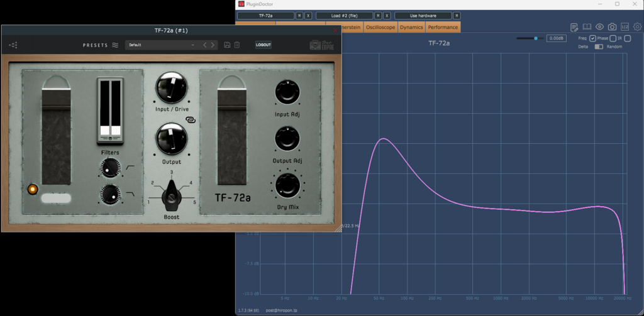Maximize the PluginDoctor window
This screenshot has height=316, width=644.
coord(618,4)
